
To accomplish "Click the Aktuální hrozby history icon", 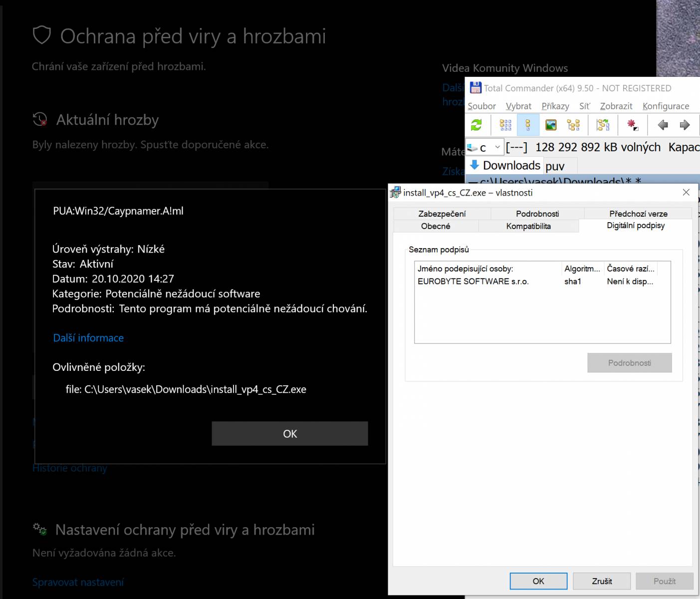I will [40, 119].
